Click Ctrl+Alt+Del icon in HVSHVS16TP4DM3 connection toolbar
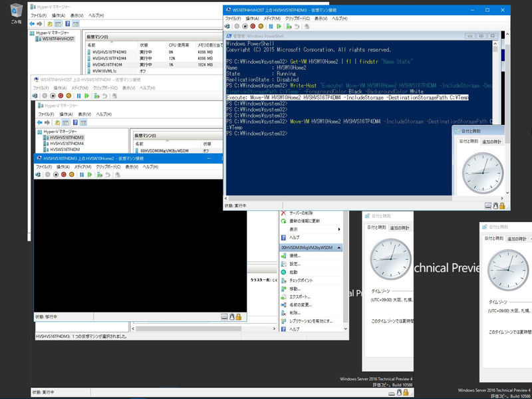The height and width of the screenshot is (399, 532). click(x=227, y=26)
